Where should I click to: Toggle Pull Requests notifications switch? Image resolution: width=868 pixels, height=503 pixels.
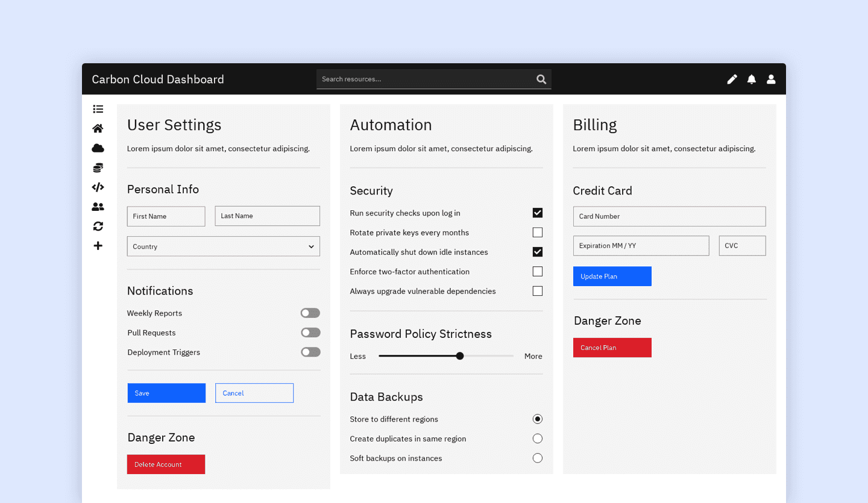pos(310,333)
